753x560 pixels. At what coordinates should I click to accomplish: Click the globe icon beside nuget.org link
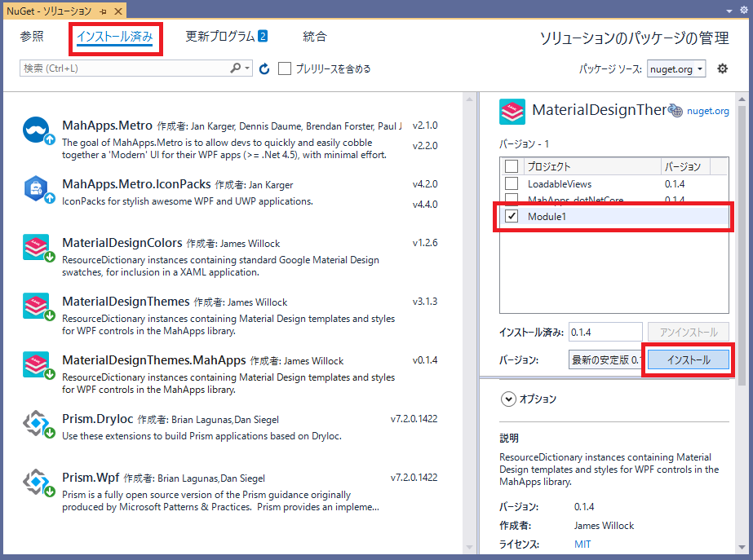tap(675, 110)
